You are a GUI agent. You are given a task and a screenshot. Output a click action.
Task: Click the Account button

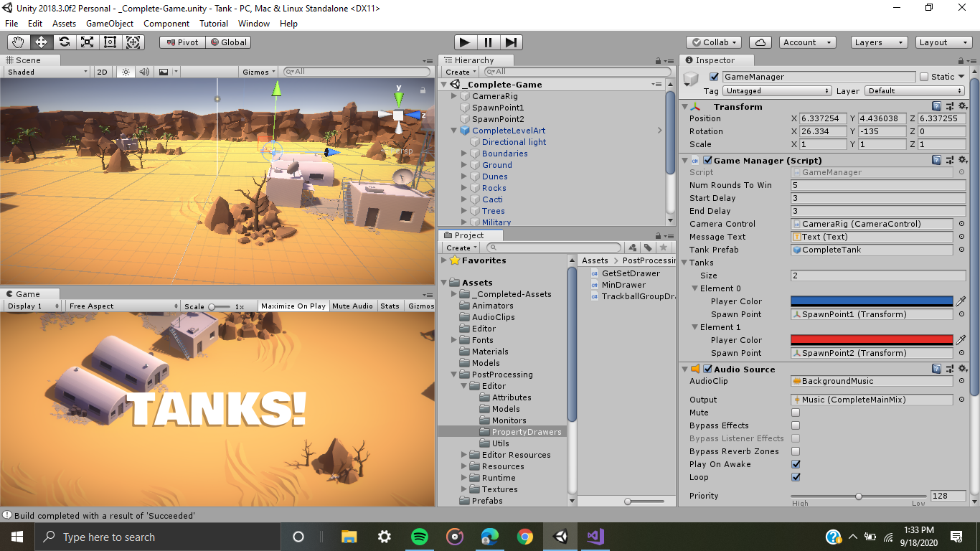coord(807,42)
